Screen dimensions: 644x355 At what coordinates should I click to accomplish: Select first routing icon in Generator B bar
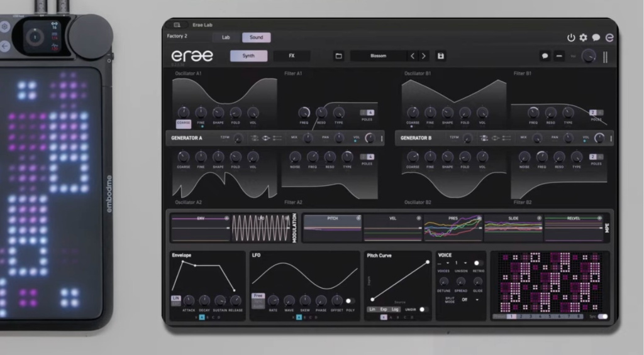coord(484,138)
